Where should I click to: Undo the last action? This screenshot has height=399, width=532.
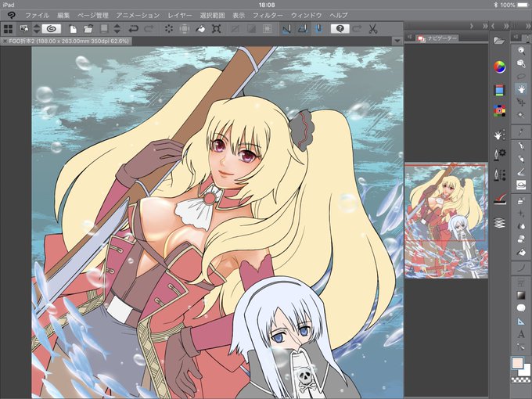[133, 29]
